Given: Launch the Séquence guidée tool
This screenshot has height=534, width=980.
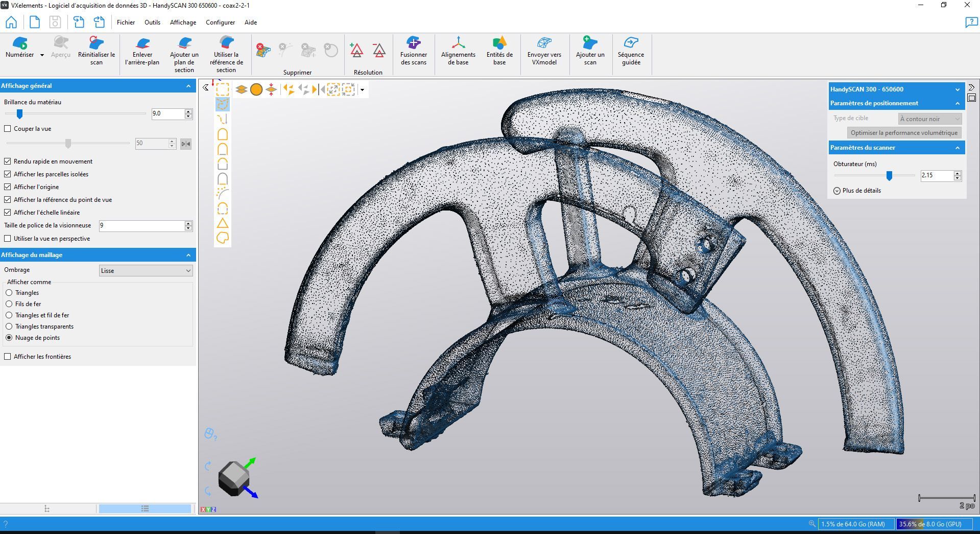Looking at the screenshot, I should pyautogui.click(x=631, y=54).
